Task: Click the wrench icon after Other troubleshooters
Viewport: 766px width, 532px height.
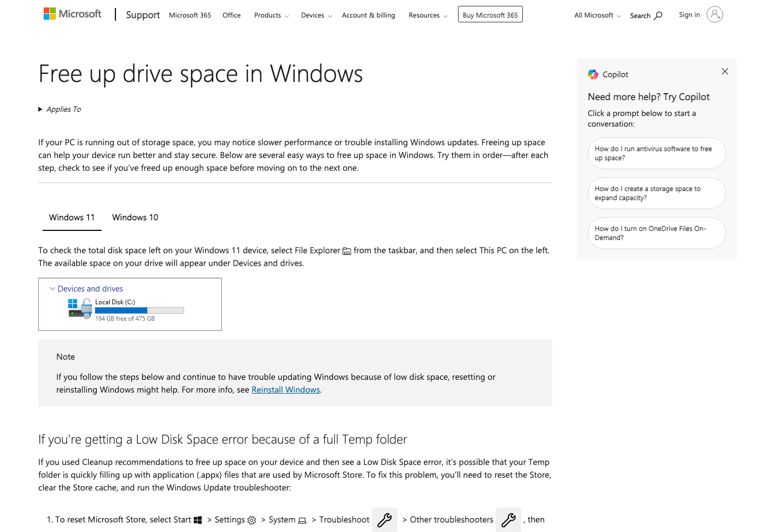Action: (x=509, y=520)
